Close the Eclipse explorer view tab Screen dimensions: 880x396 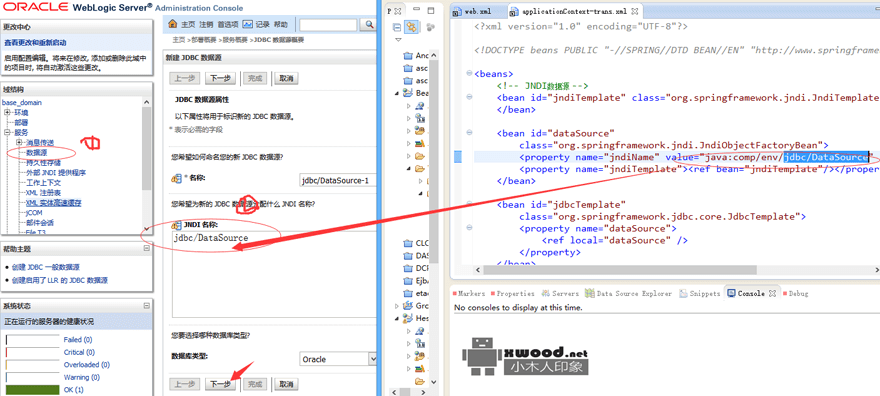(x=397, y=11)
